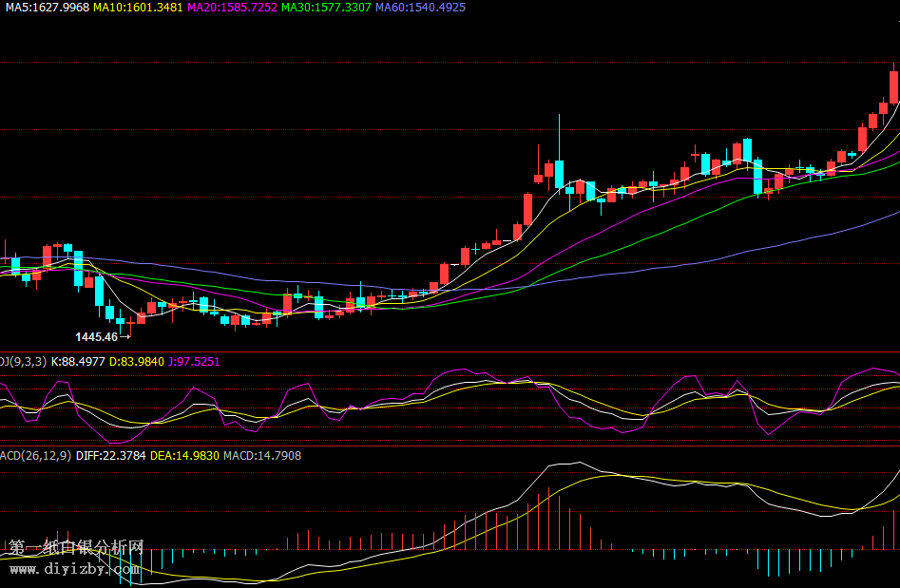Click the MACD:14.7908 histogram value label
The width and height of the screenshot is (900, 588).
(x=261, y=456)
